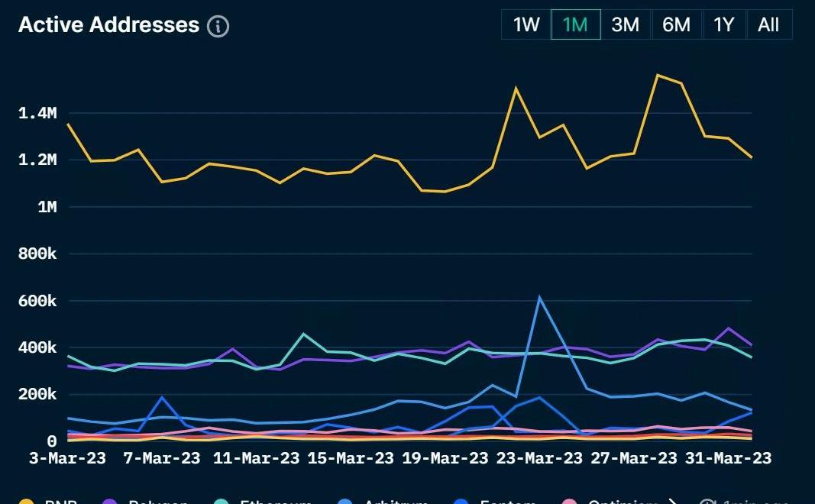The image size is (815, 504).
Task: Expand legend with the right chevron arrow
Action: tap(673, 501)
